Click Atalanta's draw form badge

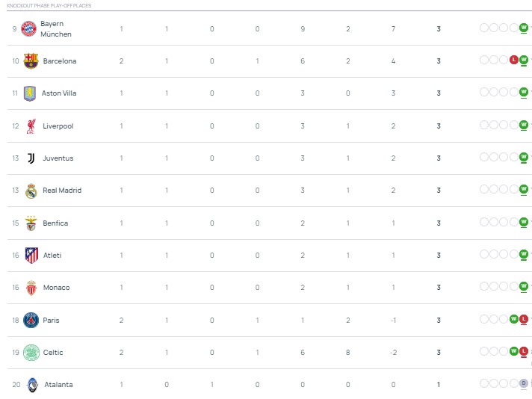pos(524,383)
